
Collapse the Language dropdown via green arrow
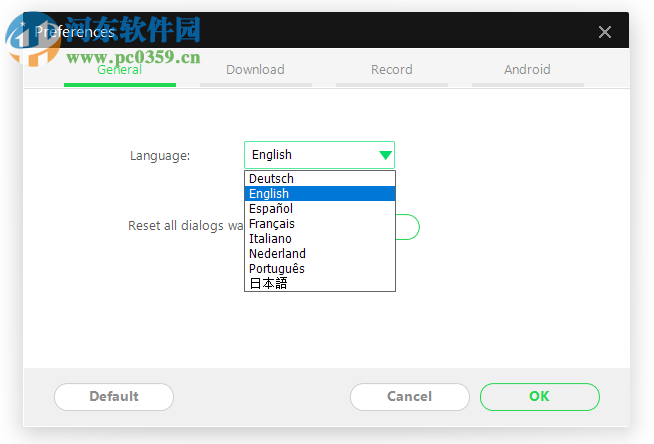click(385, 155)
